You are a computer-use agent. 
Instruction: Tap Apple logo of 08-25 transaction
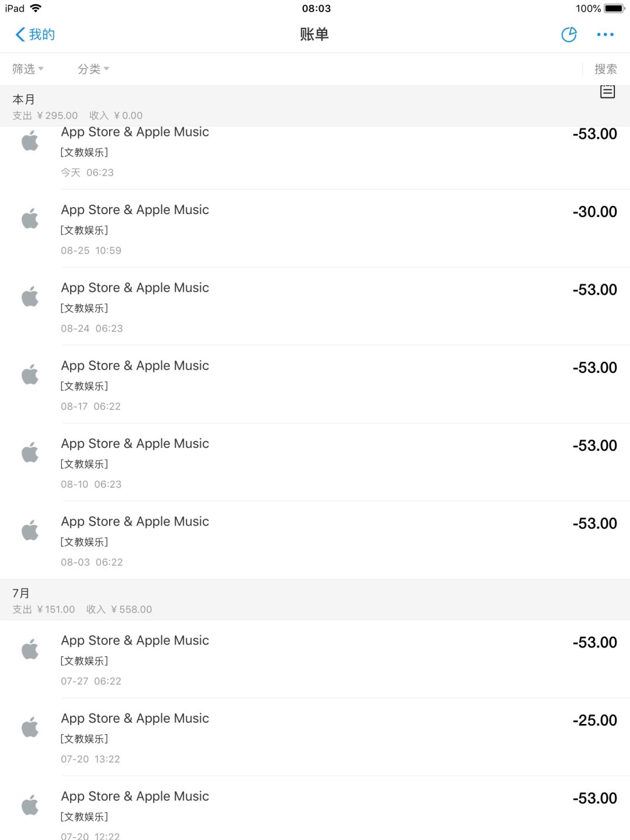[30, 219]
